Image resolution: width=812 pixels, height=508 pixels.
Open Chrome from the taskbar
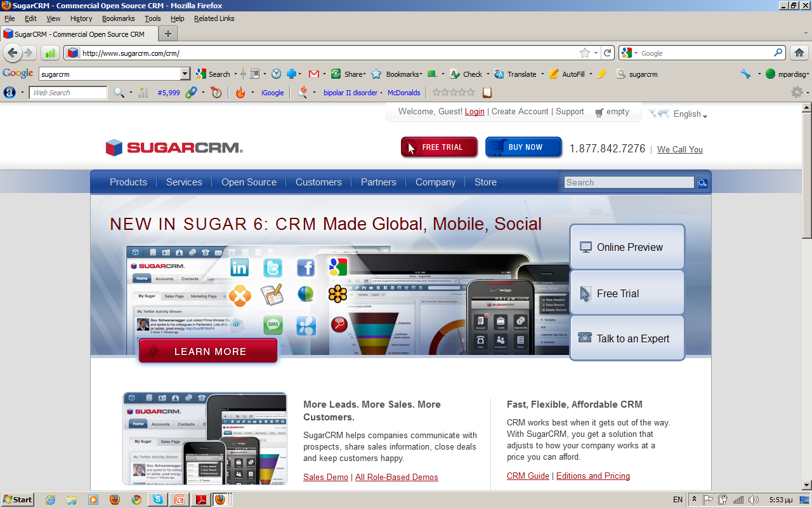point(136,500)
